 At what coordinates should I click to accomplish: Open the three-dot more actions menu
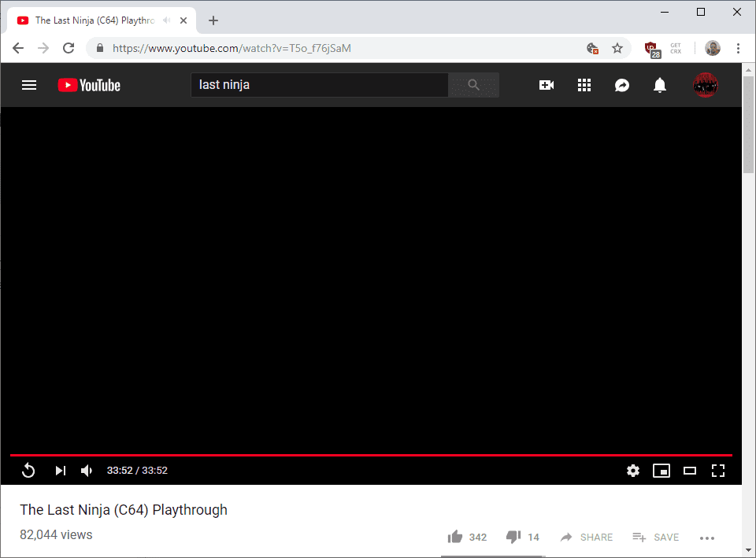pos(707,538)
